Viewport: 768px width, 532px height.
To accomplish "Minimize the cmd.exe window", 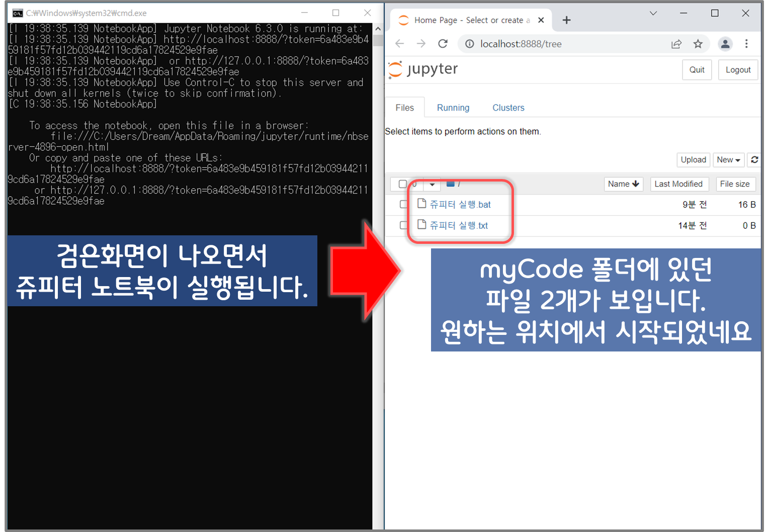I will pyautogui.click(x=304, y=13).
